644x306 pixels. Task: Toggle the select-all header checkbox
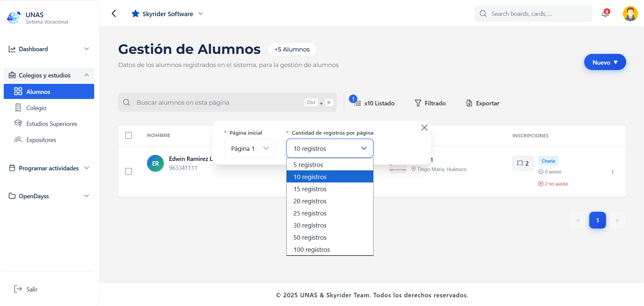click(129, 135)
